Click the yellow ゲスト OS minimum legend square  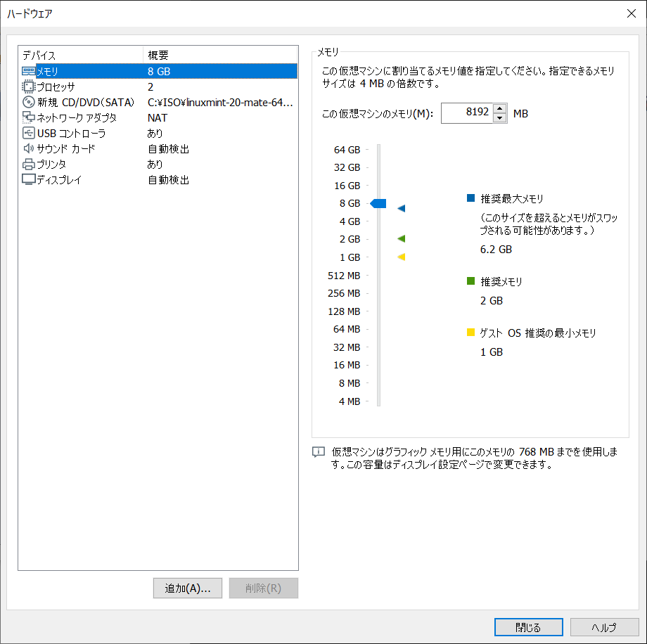470,332
